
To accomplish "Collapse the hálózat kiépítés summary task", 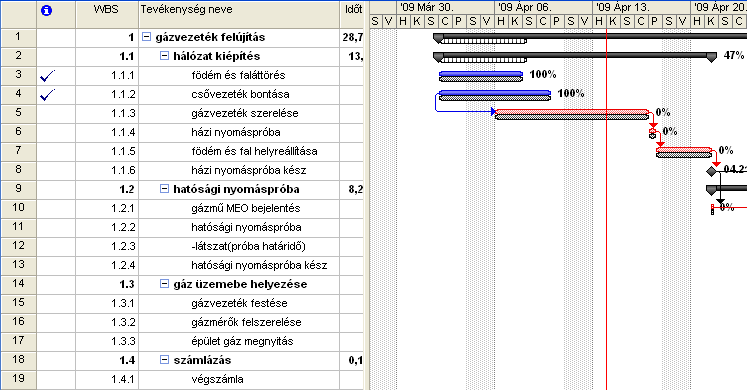I will tap(164, 56).
